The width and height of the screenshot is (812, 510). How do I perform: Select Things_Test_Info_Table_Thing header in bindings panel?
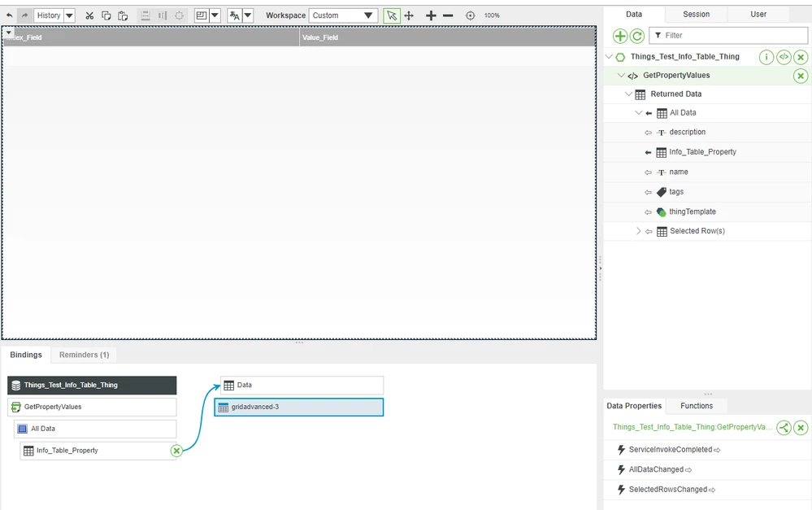(92, 385)
